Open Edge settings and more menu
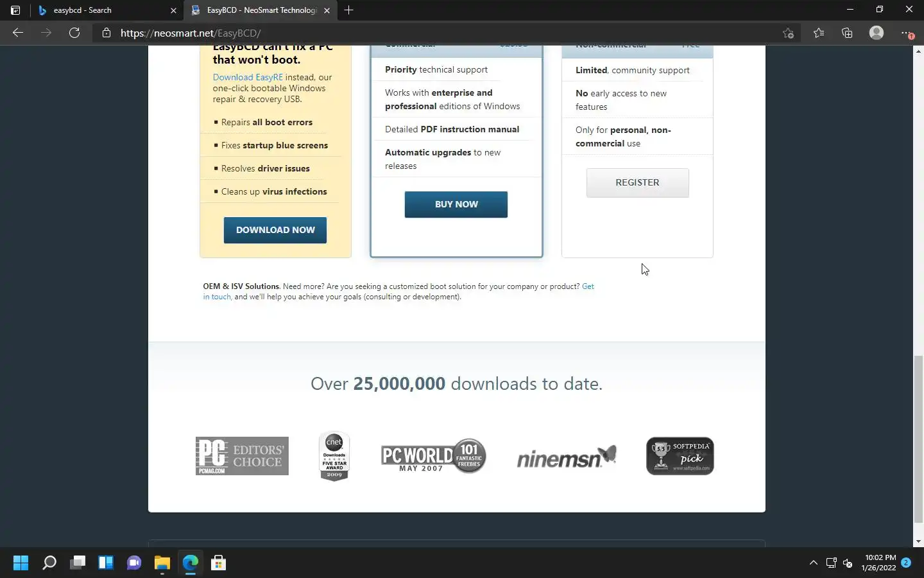The image size is (924, 578). click(906, 33)
